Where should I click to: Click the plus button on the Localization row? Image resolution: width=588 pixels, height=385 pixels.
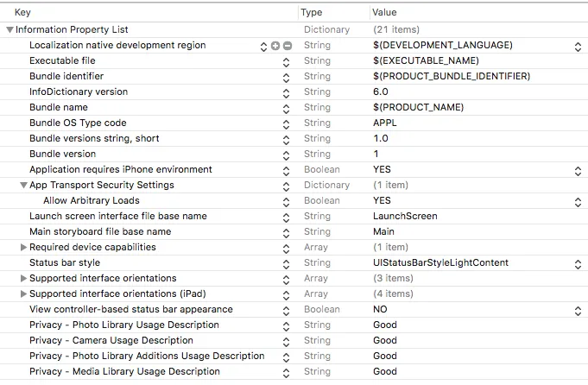(275, 46)
